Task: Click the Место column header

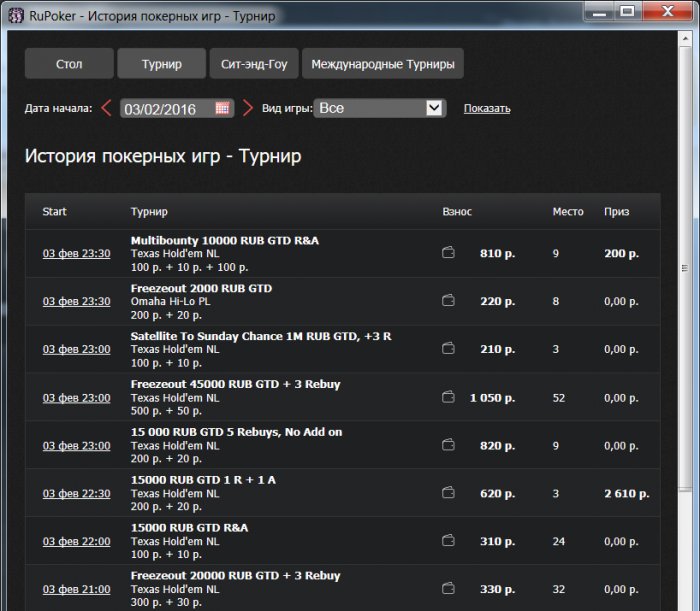Action: [568, 212]
